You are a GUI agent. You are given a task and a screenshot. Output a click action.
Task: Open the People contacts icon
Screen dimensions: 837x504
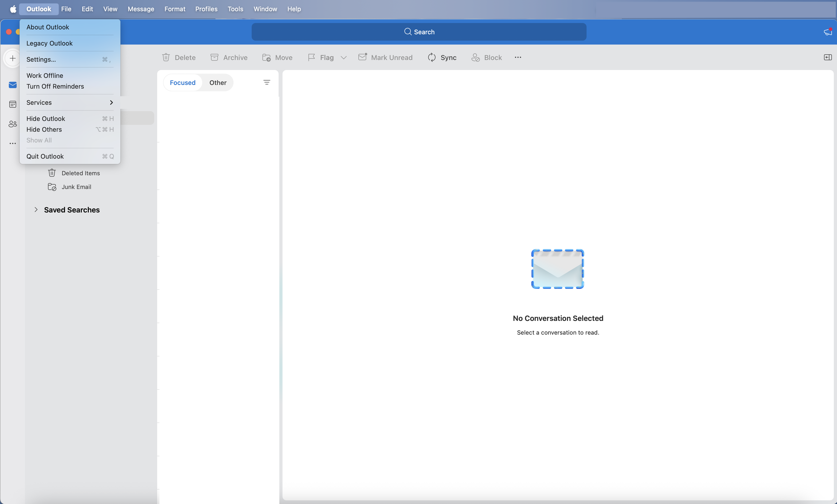pyautogui.click(x=12, y=124)
